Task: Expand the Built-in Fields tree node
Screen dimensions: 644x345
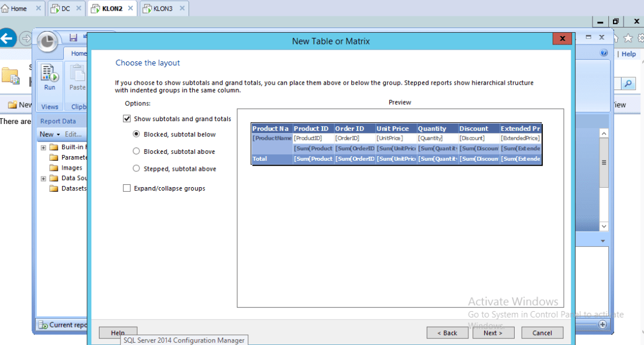Action: 43,147
